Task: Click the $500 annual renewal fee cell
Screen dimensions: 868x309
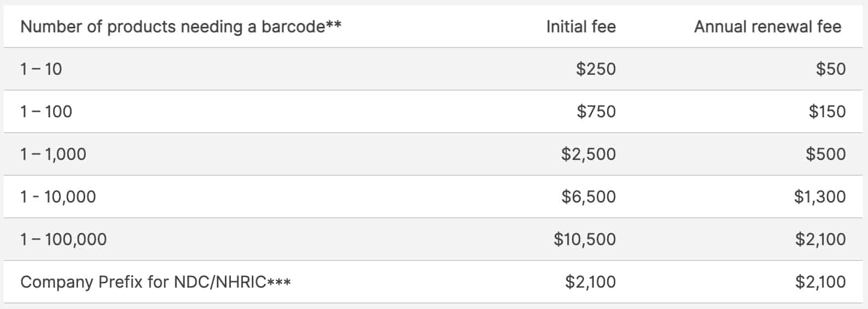Action: [x=825, y=154]
